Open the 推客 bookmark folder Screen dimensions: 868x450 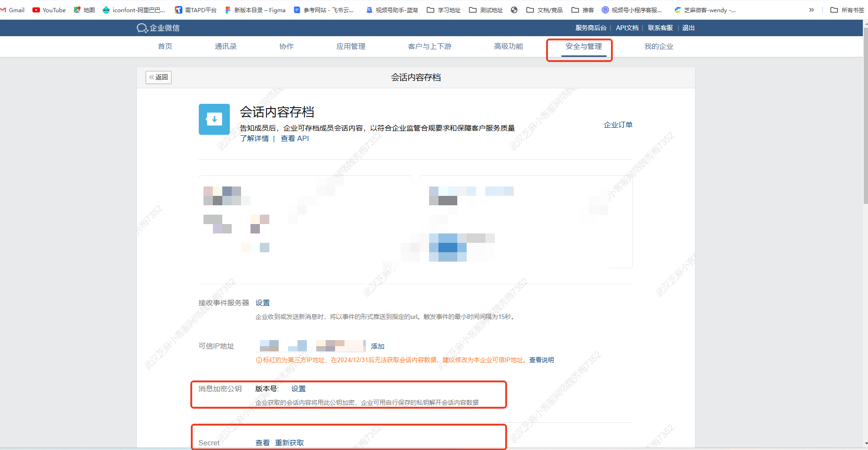coord(583,10)
